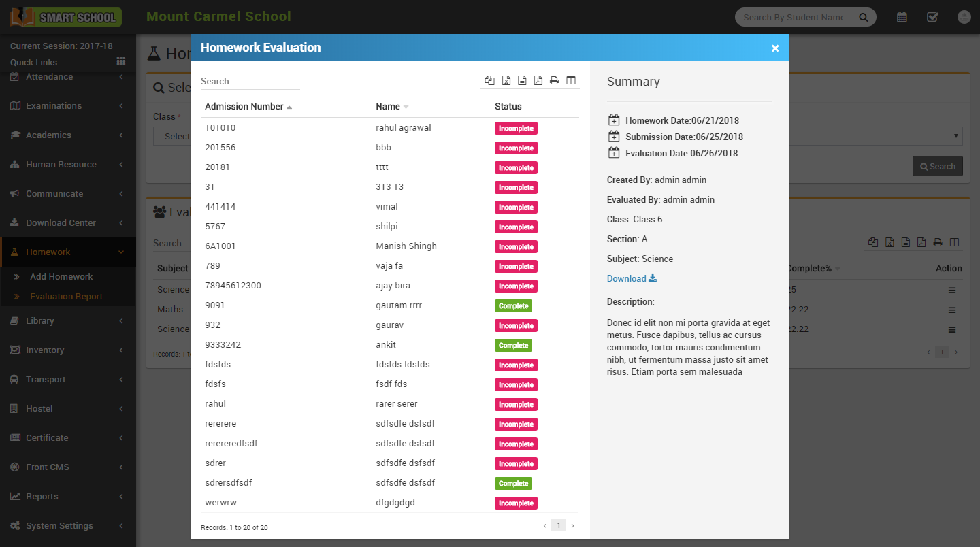Export dialog table using the Excel icon
980x547 pixels.
coord(506,80)
